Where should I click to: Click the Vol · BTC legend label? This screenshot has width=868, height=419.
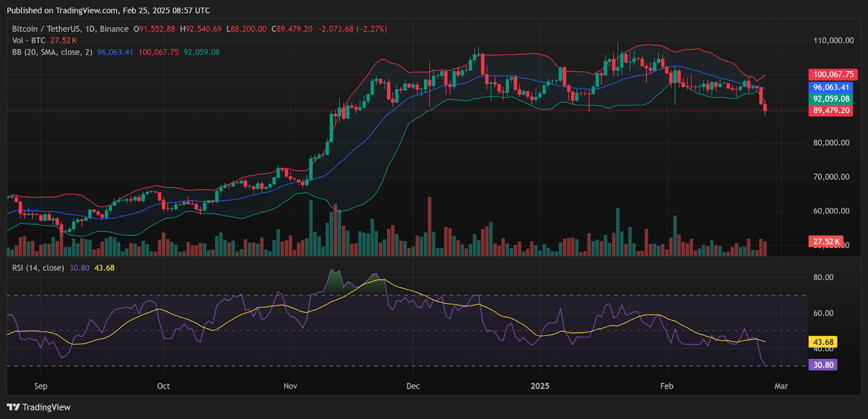(x=29, y=41)
